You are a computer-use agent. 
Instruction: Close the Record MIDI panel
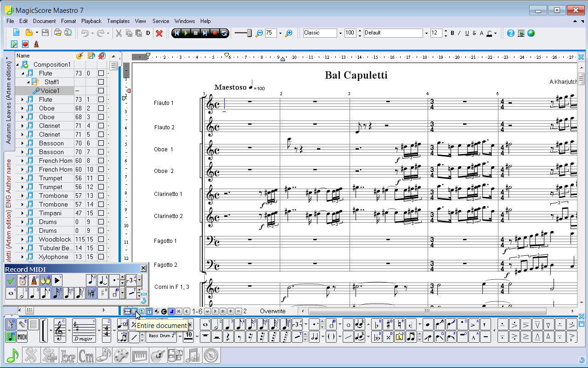coord(143,269)
